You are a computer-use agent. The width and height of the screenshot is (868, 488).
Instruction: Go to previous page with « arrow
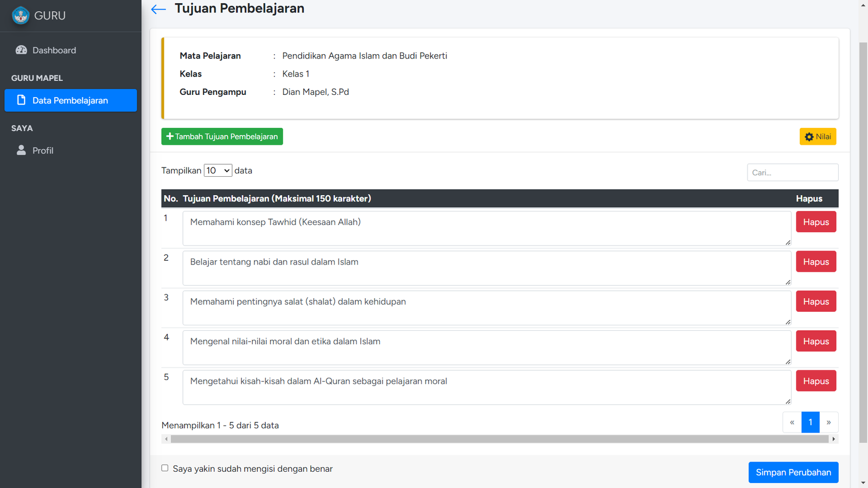tap(792, 422)
